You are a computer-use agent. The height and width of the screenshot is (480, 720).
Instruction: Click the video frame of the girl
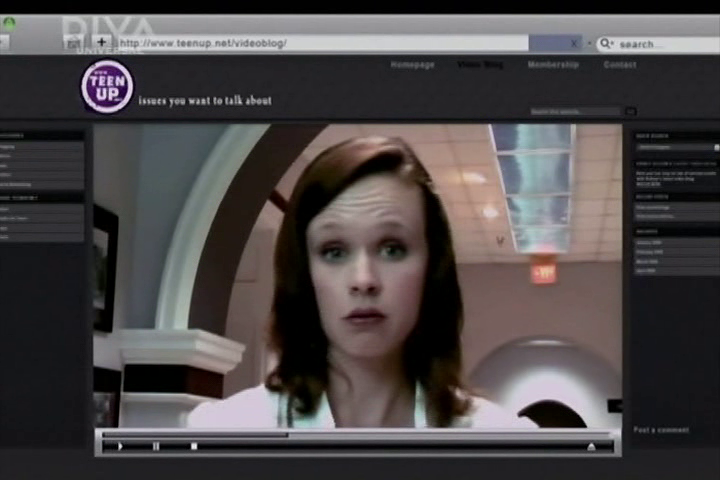click(x=358, y=276)
